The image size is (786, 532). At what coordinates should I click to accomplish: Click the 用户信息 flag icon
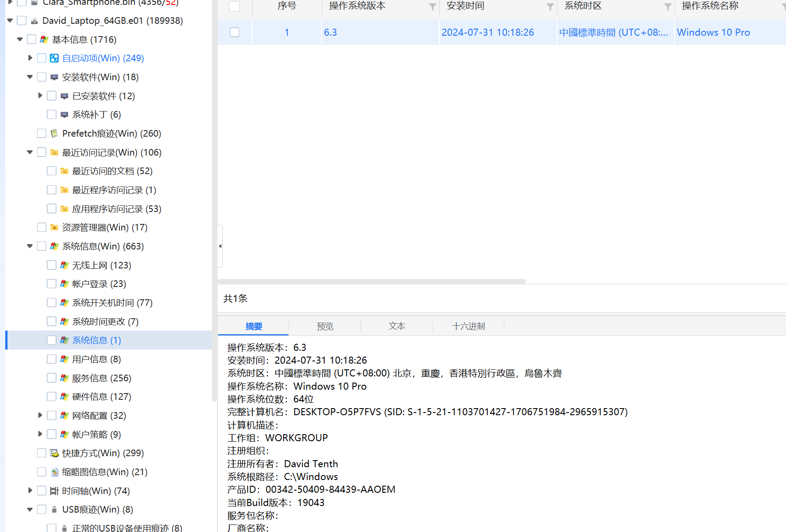(x=64, y=359)
